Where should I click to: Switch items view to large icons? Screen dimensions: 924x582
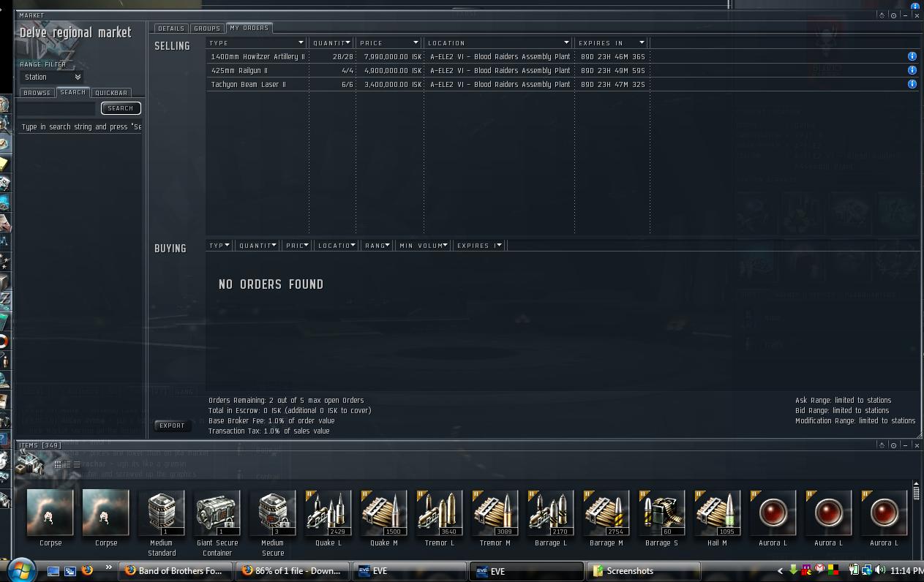58,464
